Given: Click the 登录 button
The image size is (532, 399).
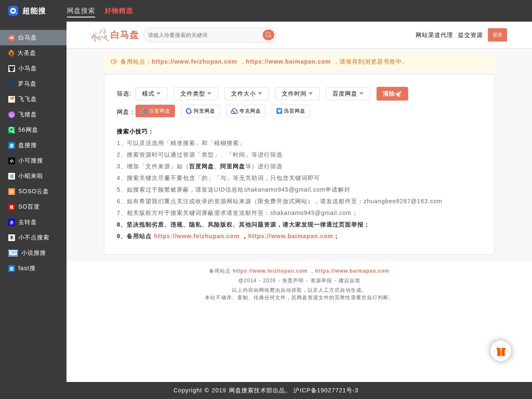Looking at the screenshot, I should pyautogui.click(x=497, y=35).
